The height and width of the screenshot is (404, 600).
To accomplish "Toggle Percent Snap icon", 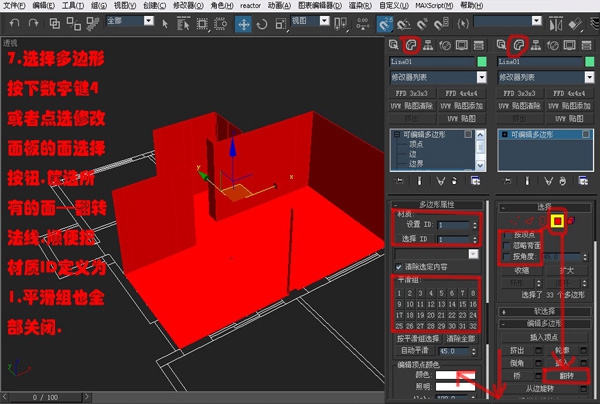I will click(422, 24).
